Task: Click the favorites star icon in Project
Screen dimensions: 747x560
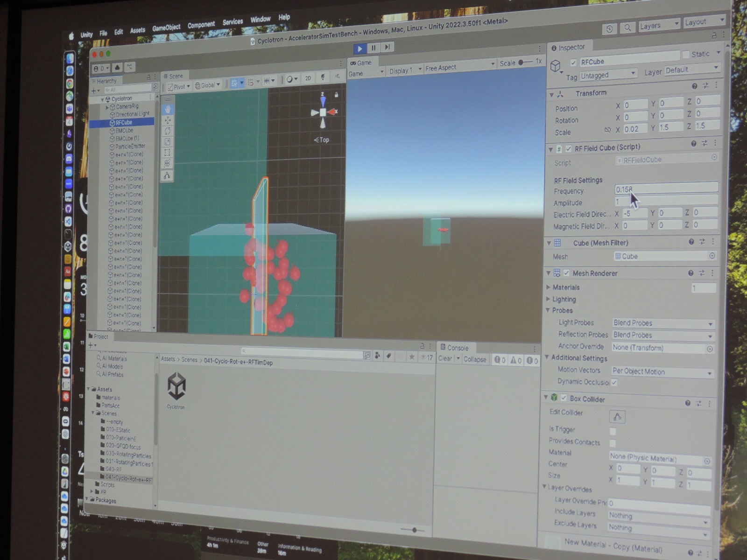Action: [x=411, y=357]
